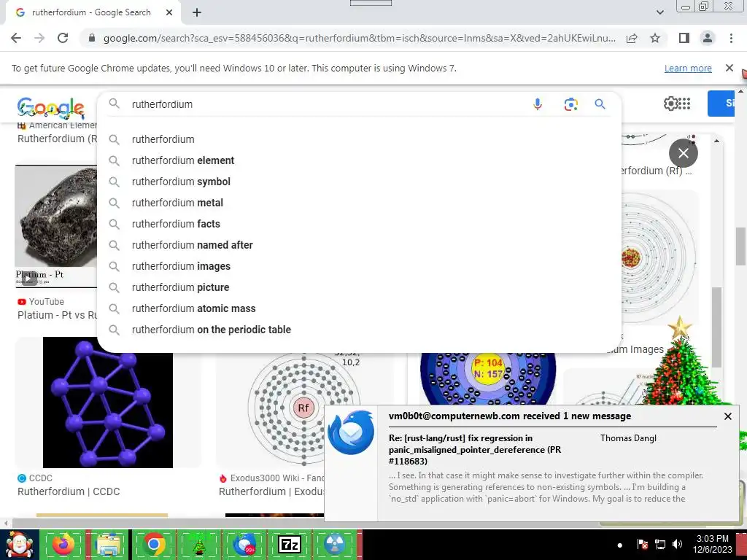
Task: Open Chrome side panel icon
Action: [684, 38]
